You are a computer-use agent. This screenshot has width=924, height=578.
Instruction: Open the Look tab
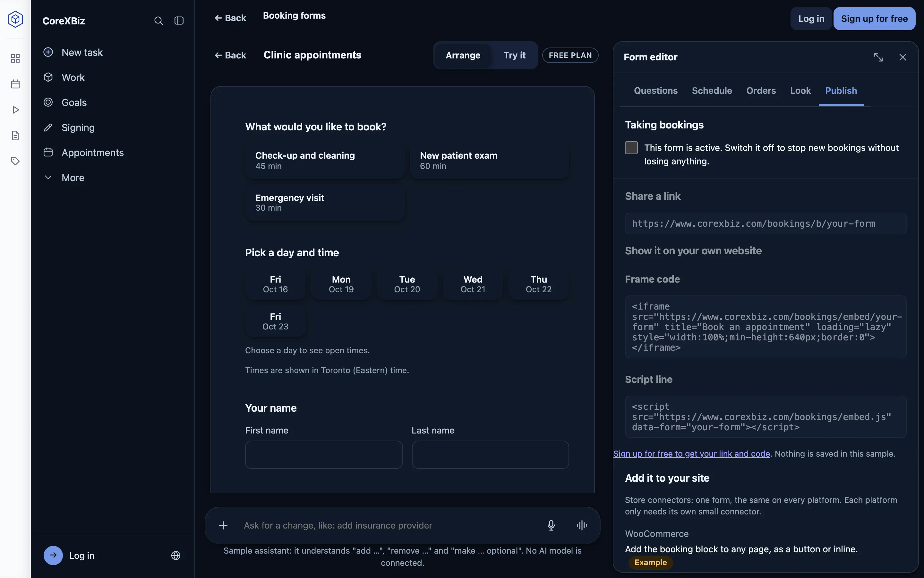coord(800,91)
